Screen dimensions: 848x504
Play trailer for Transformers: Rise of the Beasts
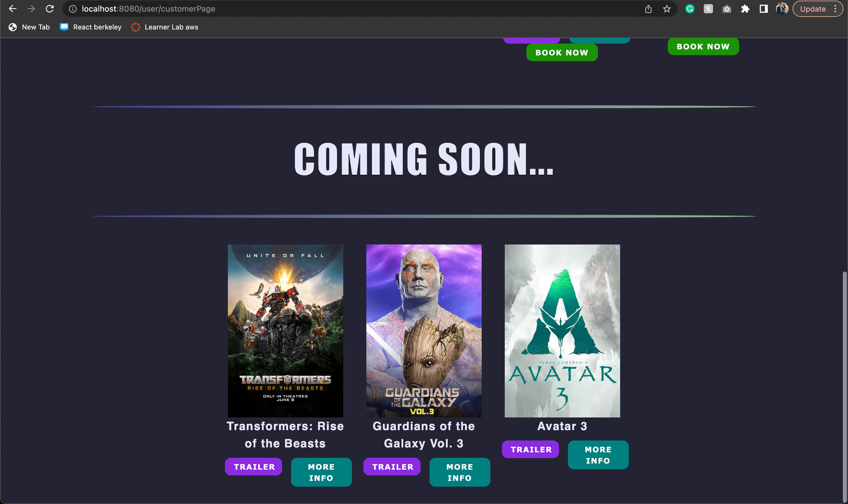[254, 467]
